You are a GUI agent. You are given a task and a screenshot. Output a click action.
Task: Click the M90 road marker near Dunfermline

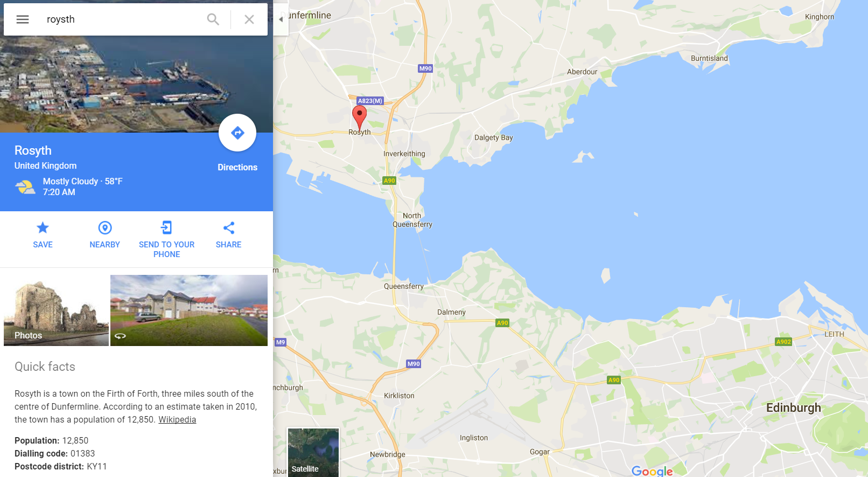[x=425, y=68]
